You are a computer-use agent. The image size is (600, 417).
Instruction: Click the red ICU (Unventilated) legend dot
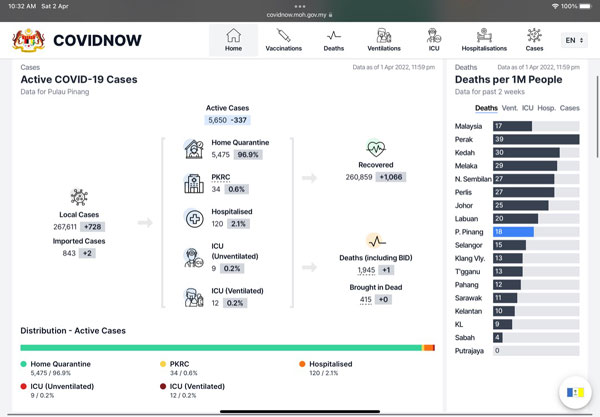pos(24,386)
